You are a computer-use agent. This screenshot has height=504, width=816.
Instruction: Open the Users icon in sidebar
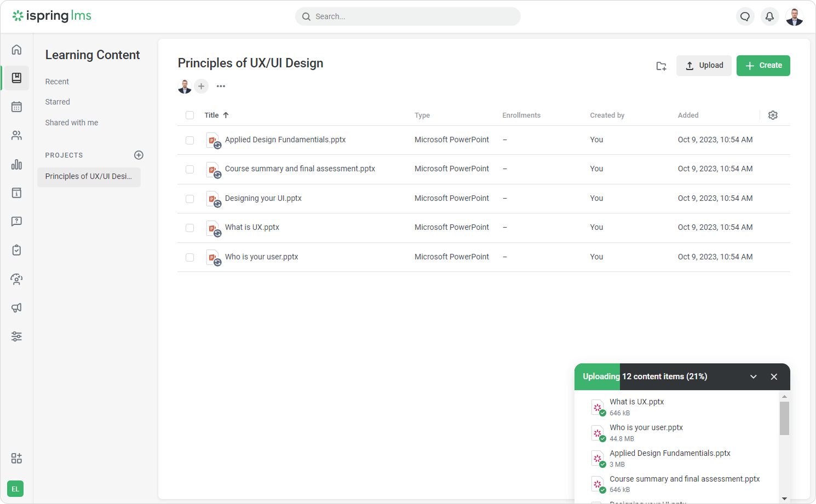(x=16, y=136)
